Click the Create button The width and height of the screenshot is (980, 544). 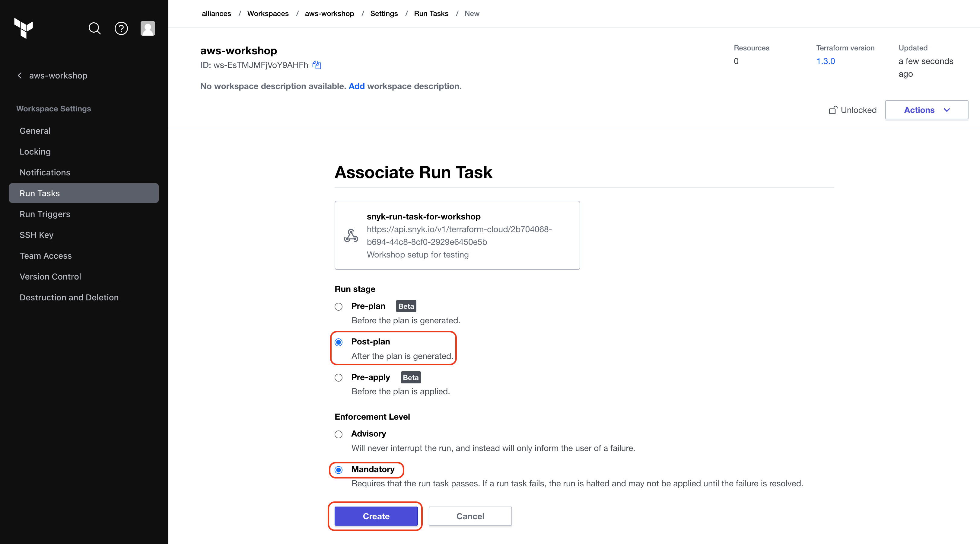[x=376, y=516]
